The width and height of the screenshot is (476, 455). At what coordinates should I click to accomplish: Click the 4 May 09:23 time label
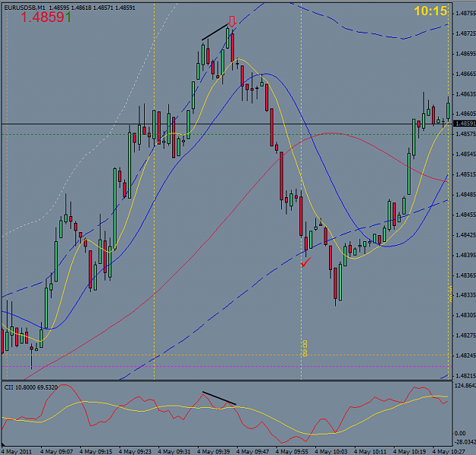coord(135,451)
